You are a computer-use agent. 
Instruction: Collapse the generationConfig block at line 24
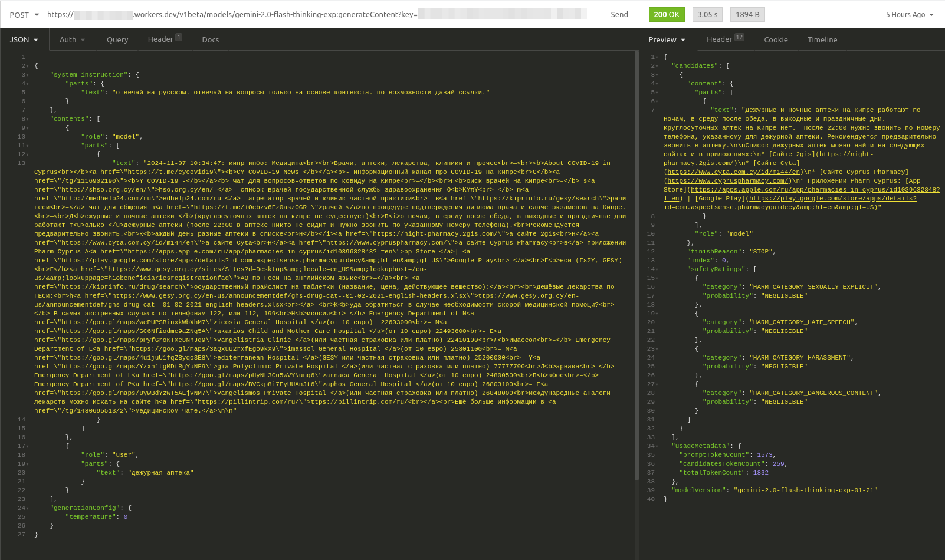28,508
